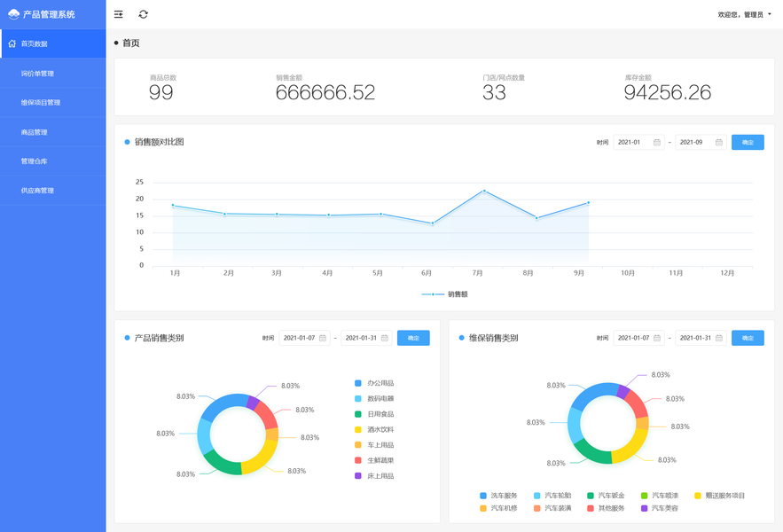Open calendar icon in 2021-01 start field
The image size is (783, 532).
click(x=657, y=143)
